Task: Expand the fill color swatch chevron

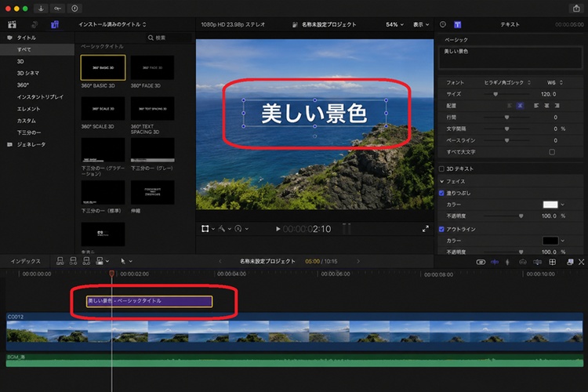Action: 562,205
